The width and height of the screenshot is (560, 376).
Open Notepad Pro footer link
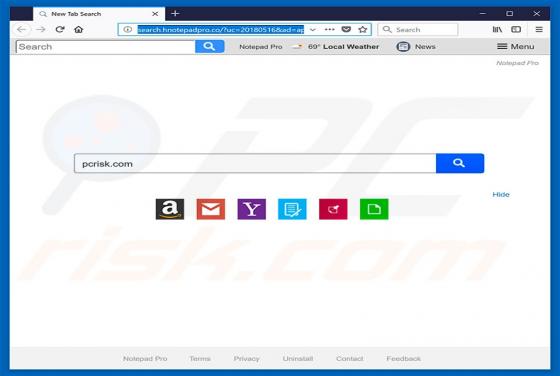(145, 359)
